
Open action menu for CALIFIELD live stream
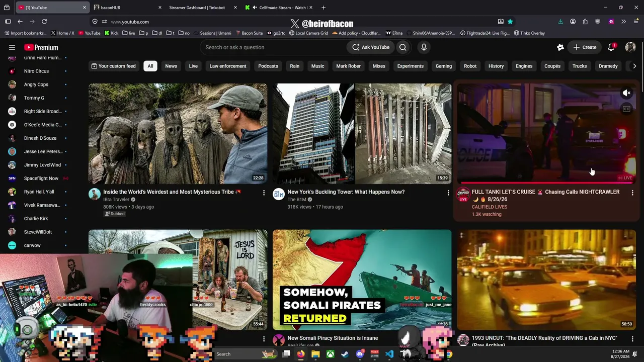pos(632,193)
